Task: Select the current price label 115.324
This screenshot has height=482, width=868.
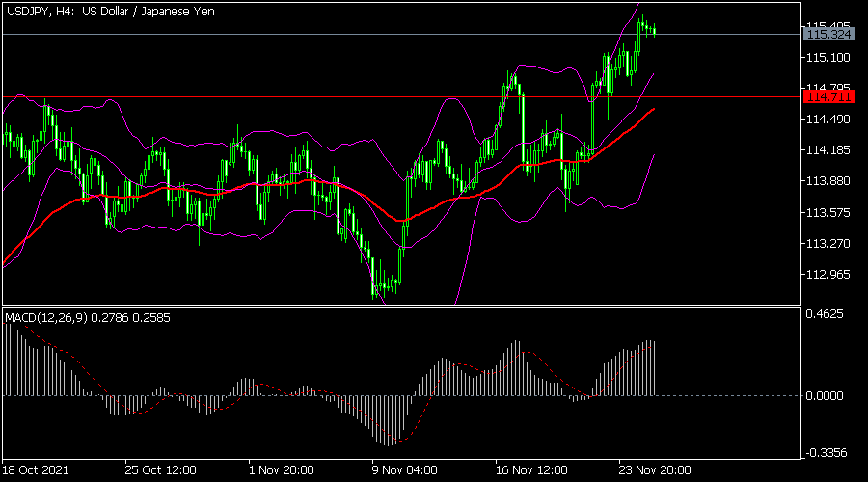Action: click(x=828, y=35)
